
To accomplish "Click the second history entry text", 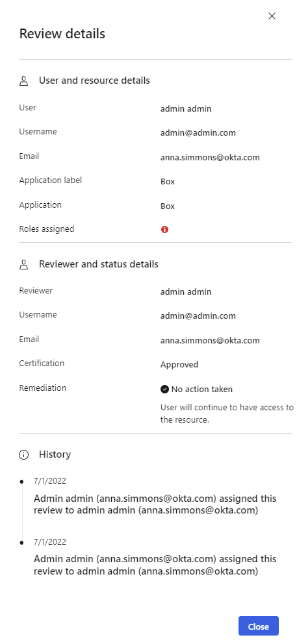I will (x=155, y=565).
